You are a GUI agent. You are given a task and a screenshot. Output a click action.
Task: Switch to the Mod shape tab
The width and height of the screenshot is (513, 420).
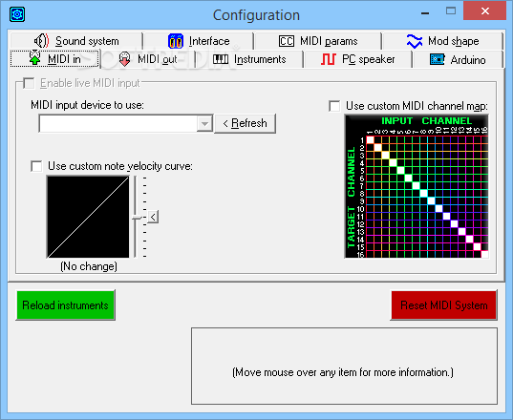(x=442, y=41)
